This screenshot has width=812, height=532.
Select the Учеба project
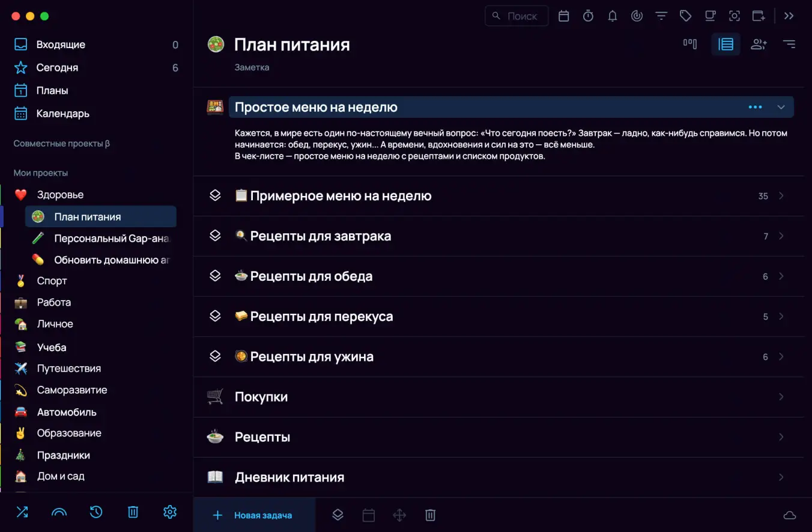pos(96,347)
